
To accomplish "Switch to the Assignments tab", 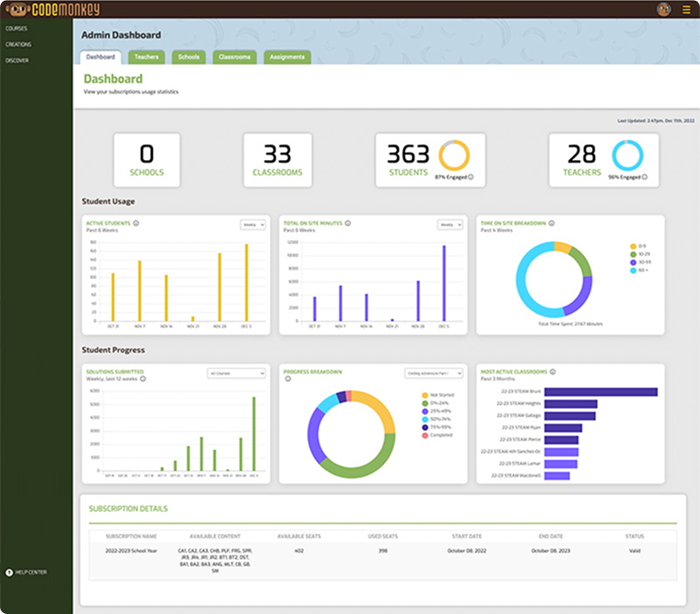I will tap(286, 57).
